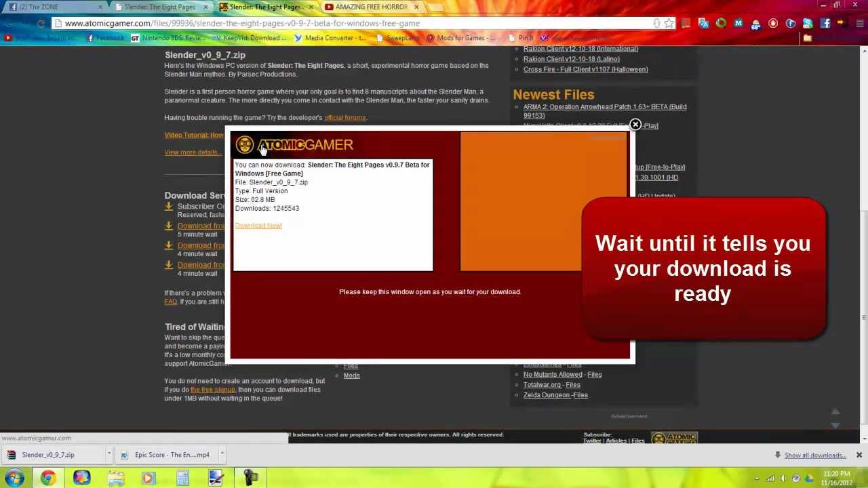This screenshot has height=488, width=868.
Task: Open 'Rakion Client v12-10-18 (International)' link
Action: click(x=580, y=49)
